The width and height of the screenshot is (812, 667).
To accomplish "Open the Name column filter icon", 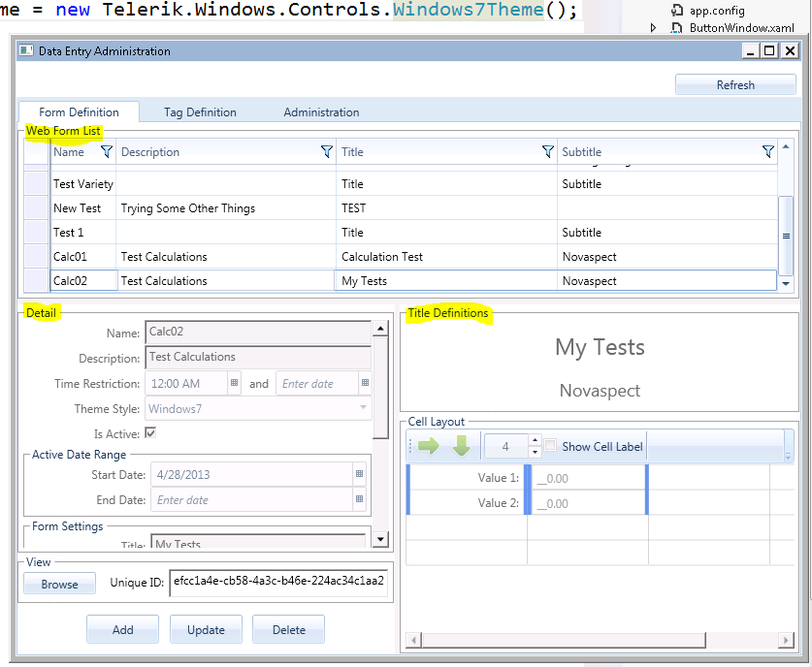I will tap(106, 151).
